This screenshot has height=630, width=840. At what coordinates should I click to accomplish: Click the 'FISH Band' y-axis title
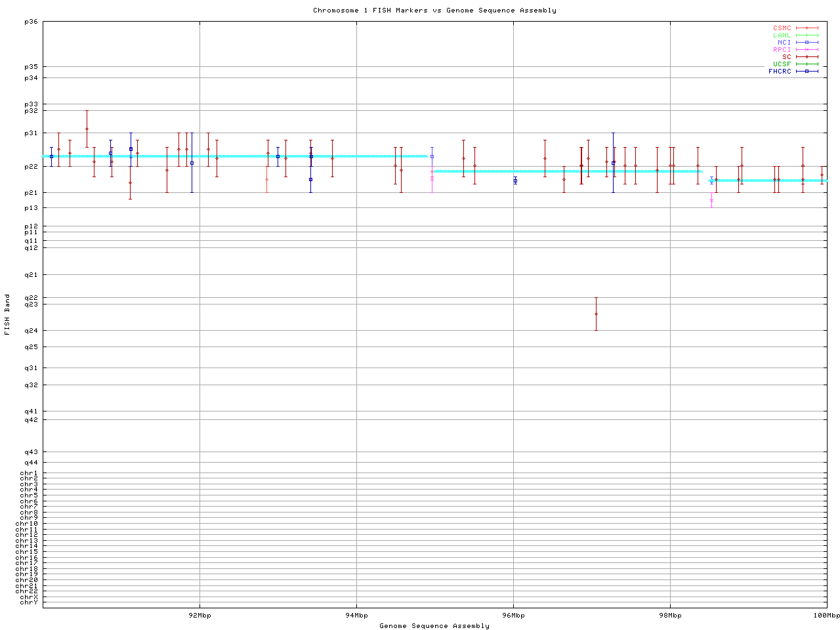[x=7, y=314]
